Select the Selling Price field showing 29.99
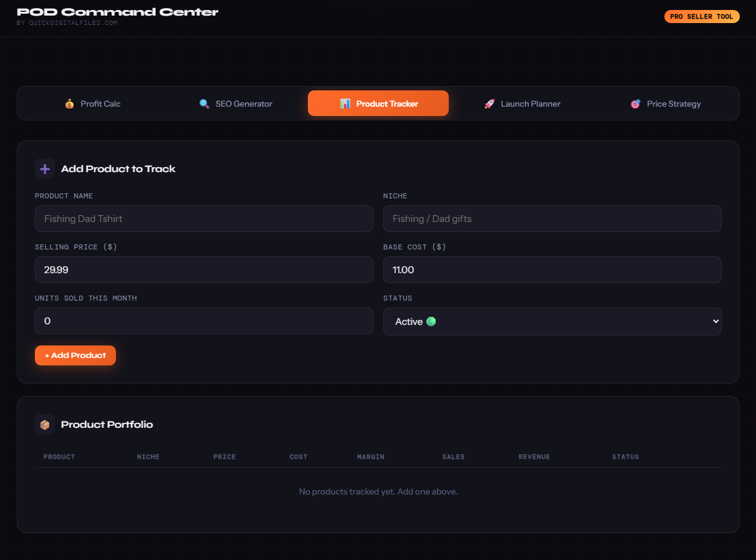 click(x=204, y=270)
